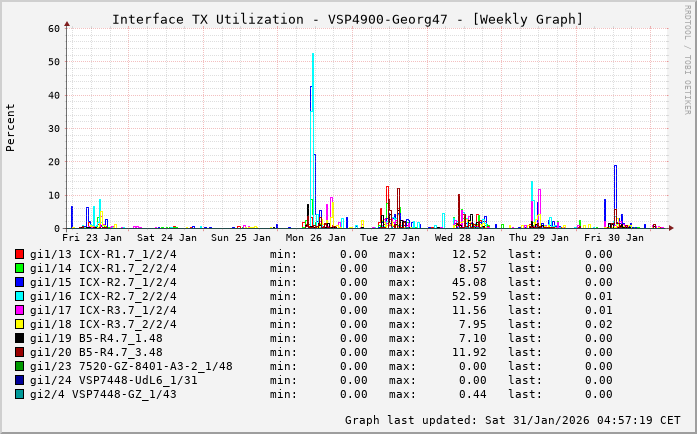The image size is (697, 434).
Task: Click the Mon 26 Jan axis label
Action: [x=316, y=238]
